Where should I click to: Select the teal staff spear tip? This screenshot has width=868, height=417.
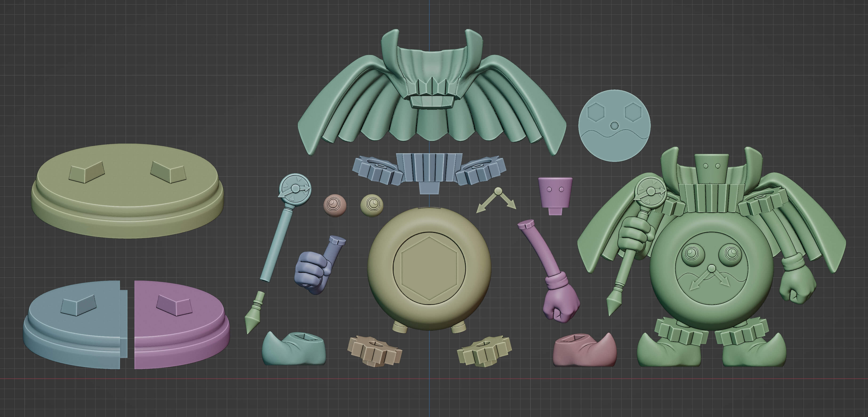254,316
